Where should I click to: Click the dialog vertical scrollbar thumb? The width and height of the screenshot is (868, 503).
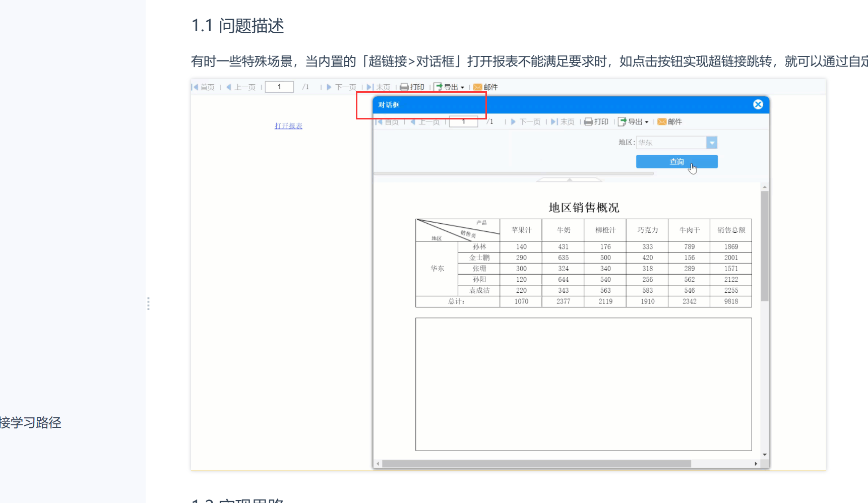click(x=765, y=246)
